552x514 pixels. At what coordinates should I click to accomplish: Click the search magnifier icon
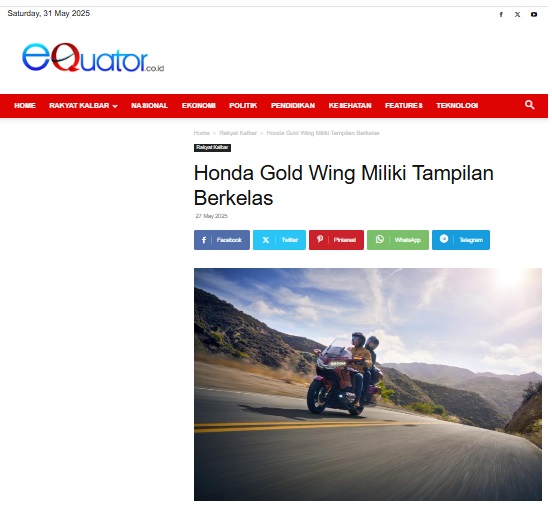coord(529,105)
